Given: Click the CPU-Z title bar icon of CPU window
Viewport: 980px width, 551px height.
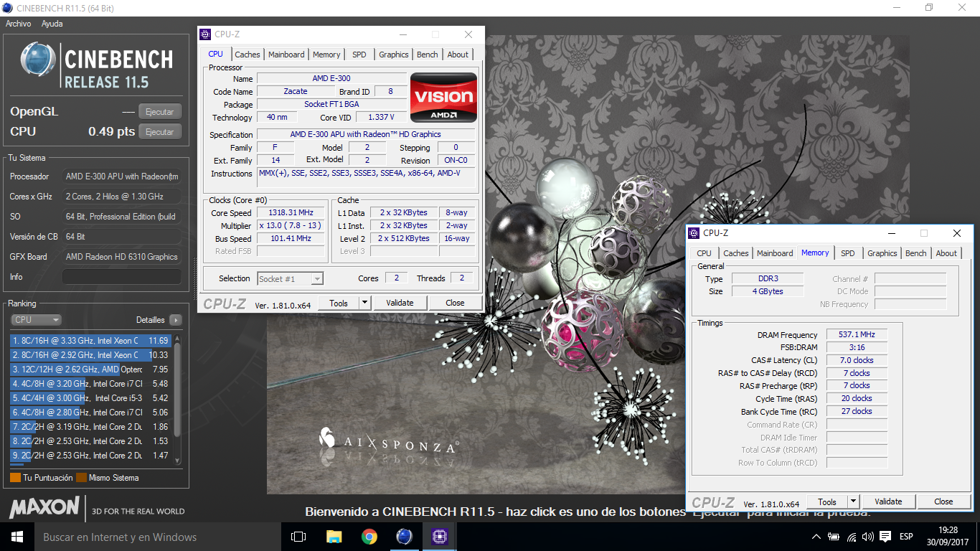Looking at the screenshot, I should click(205, 34).
